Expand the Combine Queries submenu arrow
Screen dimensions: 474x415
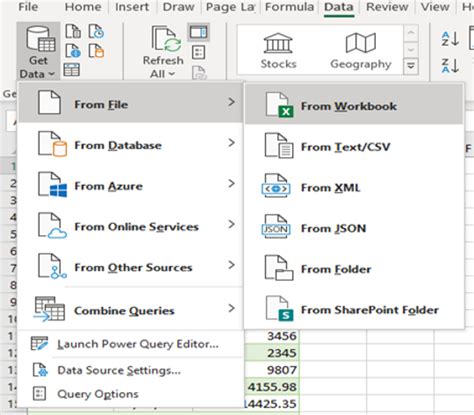tap(232, 308)
